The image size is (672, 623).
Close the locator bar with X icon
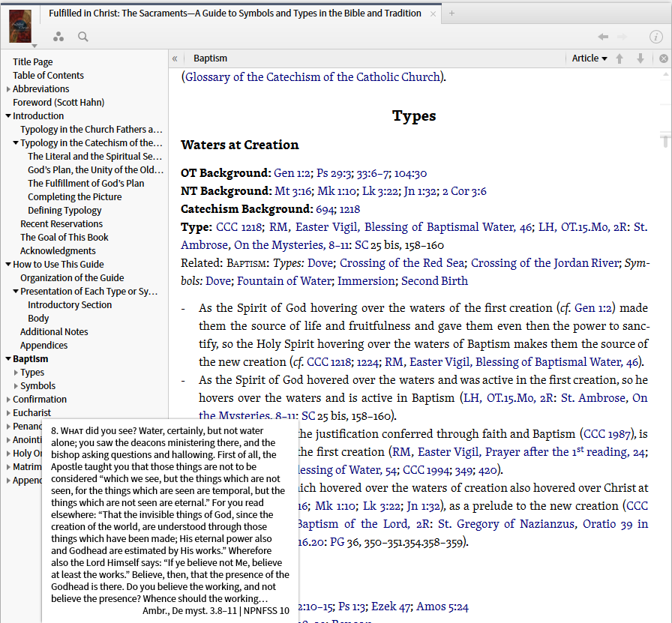point(664,58)
